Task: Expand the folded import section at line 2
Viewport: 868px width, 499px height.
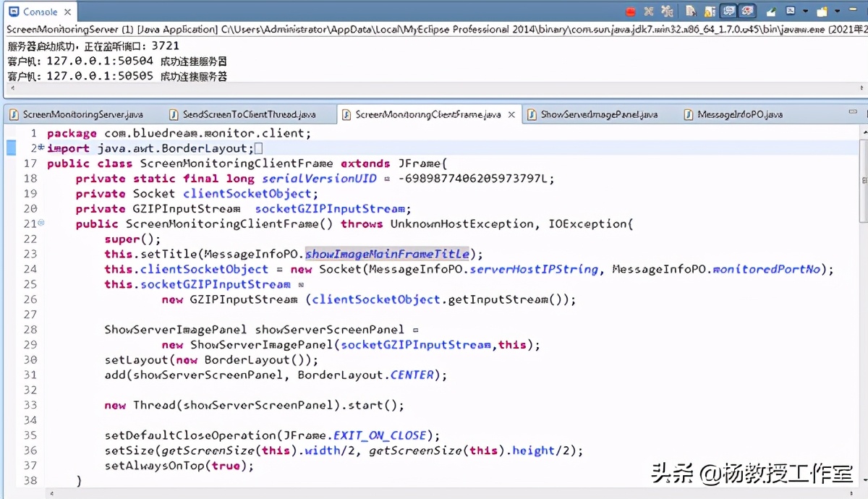Action: pos(41,148)
